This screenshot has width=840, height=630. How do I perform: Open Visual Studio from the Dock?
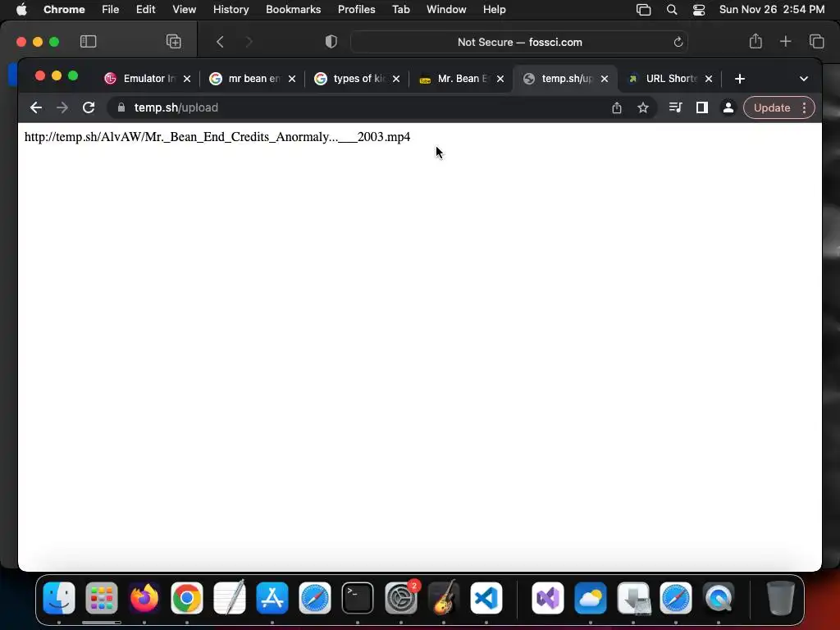pyautogui.click(x=547, y=598)
